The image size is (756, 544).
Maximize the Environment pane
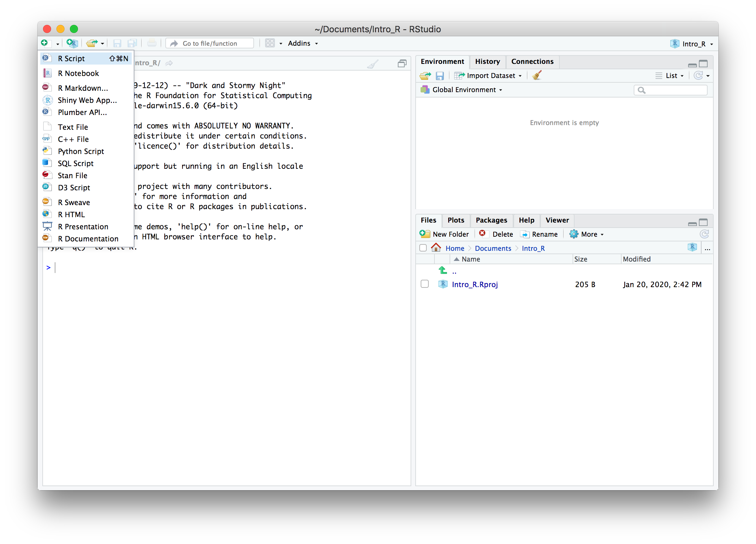point(703,64)
